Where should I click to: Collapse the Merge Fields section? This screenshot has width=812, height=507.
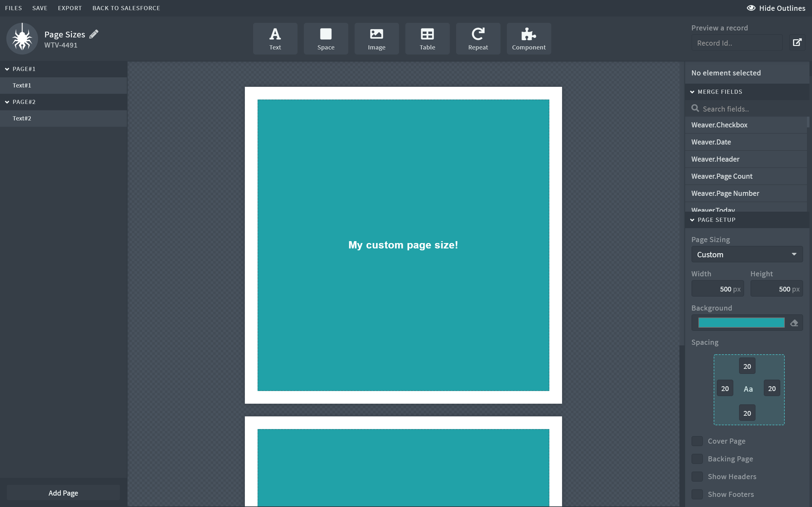click(x=692, y=92)
